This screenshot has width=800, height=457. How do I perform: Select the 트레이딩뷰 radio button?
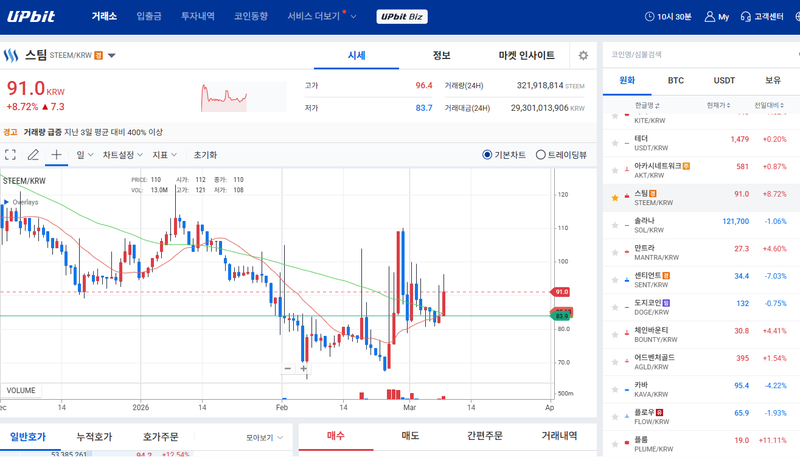pyautogui.click(x=541, y=155)
